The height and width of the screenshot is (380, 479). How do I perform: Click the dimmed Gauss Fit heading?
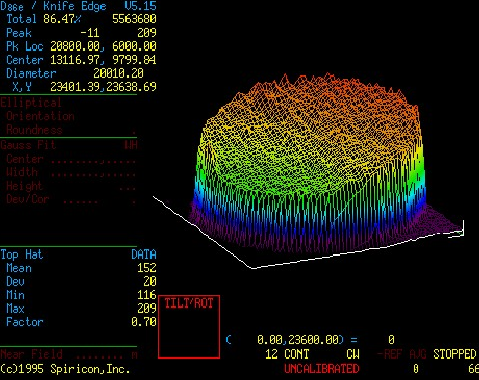pyautogui.click(x=28, y=145)
